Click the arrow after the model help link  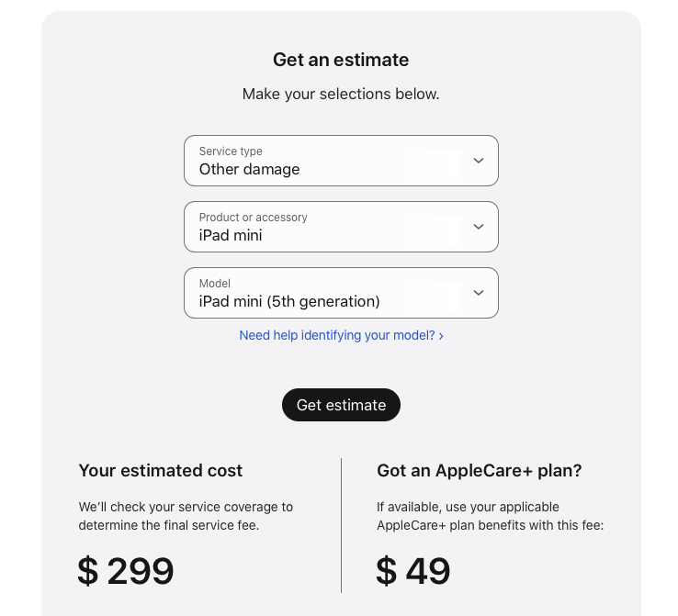click(x=441, y=336)
